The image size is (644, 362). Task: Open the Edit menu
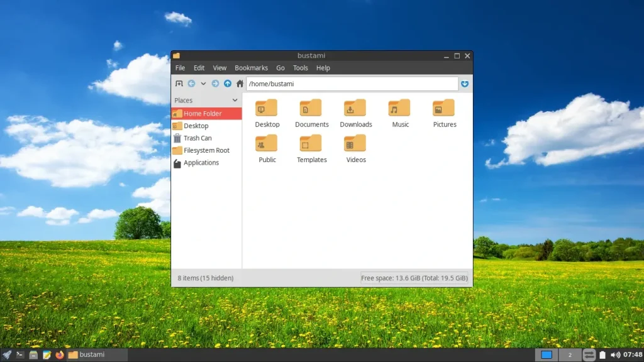pos(199,68)
